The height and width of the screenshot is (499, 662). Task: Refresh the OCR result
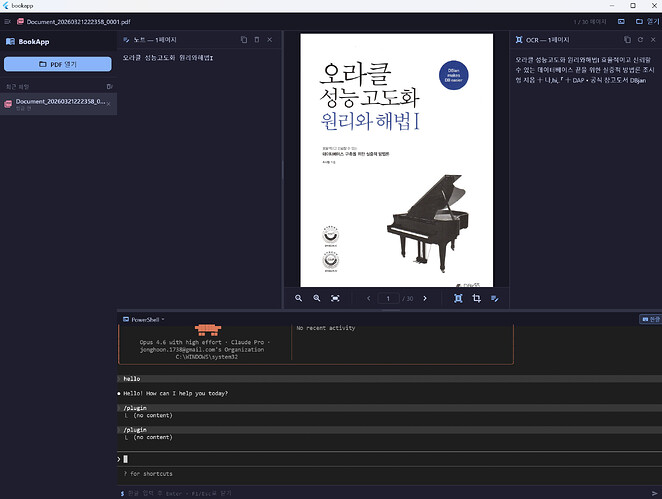640,40
